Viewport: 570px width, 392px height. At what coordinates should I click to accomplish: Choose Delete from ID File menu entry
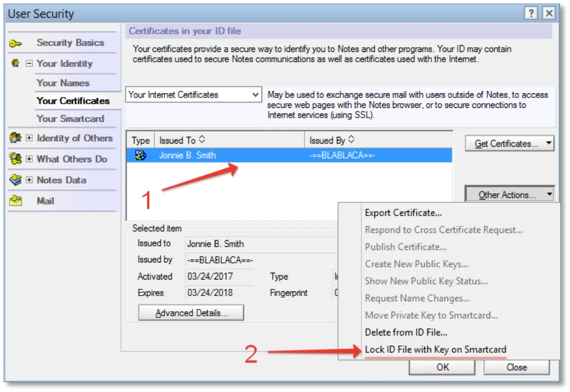tap(406, 332)
